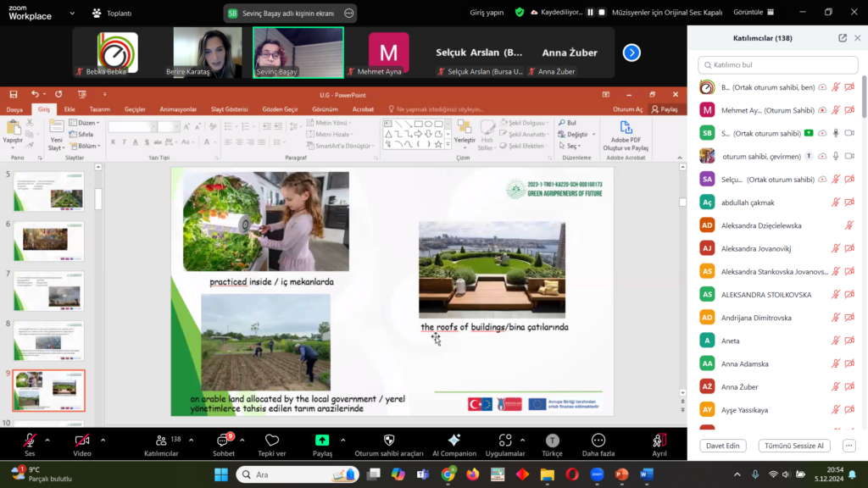Image resolution: width=868 pixels, height=488 pixels.
Task: Open the Görüntüle view dropdown
Action: (x=754, y=13)
